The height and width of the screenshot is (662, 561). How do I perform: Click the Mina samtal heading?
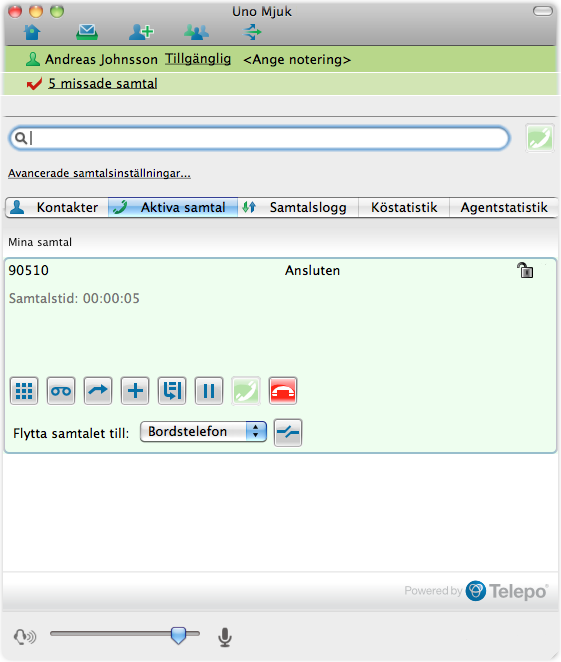click(x=40, y=242)
